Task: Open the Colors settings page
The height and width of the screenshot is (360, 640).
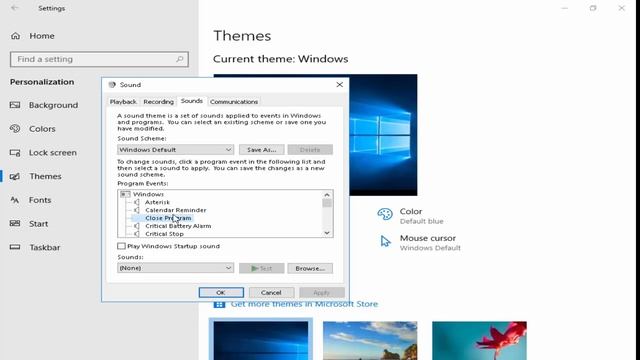Action: [x=42, y=129]
